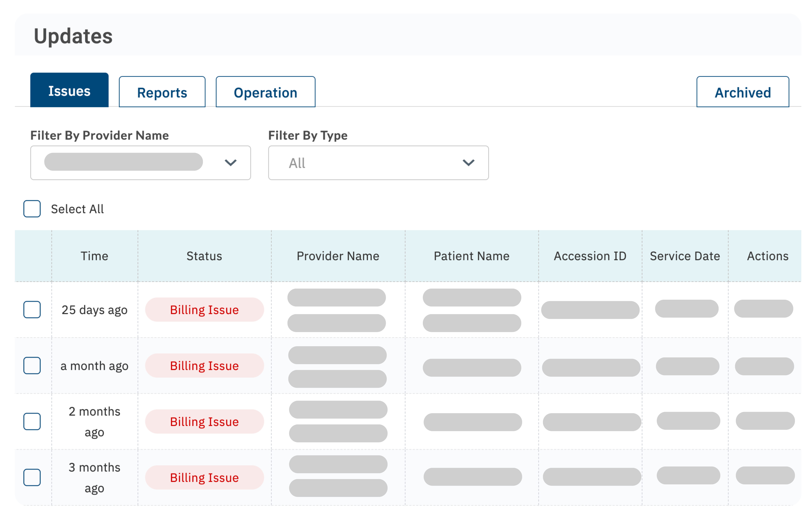
Task: Check the Select All checkbox
Action: pyautogui.click(x=32, y=209)
